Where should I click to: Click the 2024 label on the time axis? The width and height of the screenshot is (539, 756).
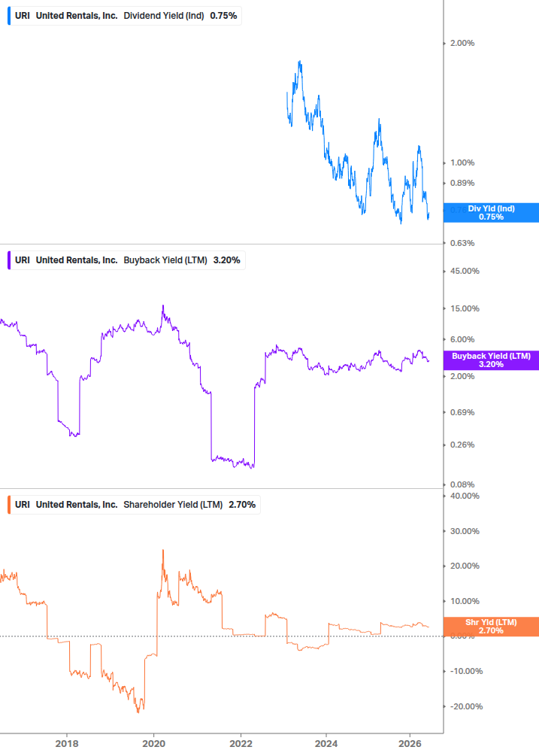tap(326, 743)
